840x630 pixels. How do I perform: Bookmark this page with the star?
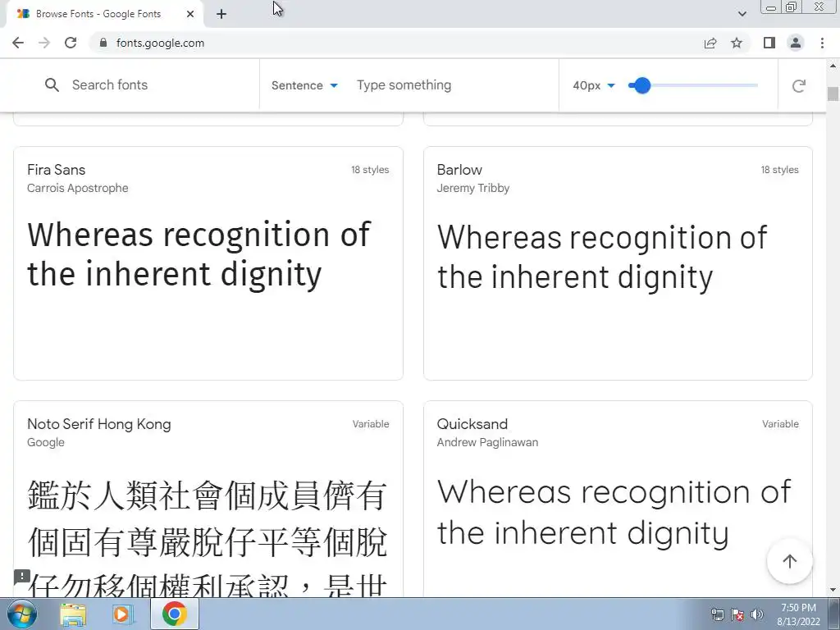click(x=737, y=43)
